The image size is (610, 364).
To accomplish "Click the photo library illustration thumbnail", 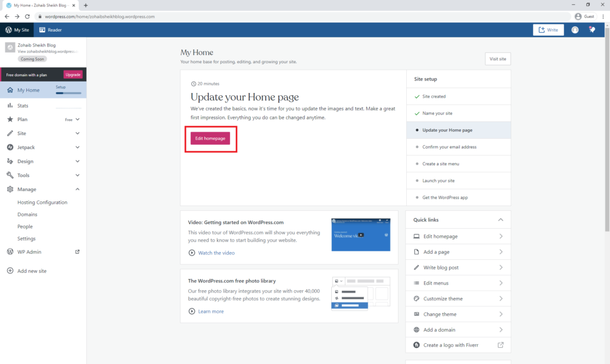I will pyautogui.click(x=360, y=293).
